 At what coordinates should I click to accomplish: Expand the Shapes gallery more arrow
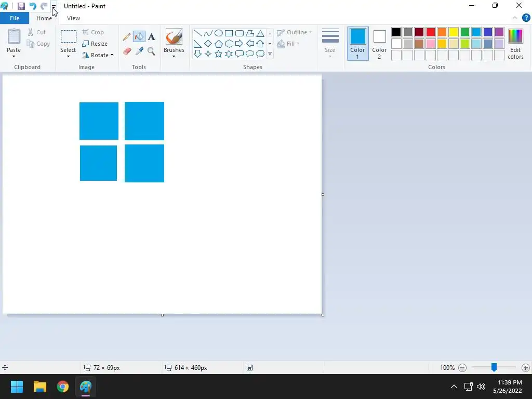(270, 54)
